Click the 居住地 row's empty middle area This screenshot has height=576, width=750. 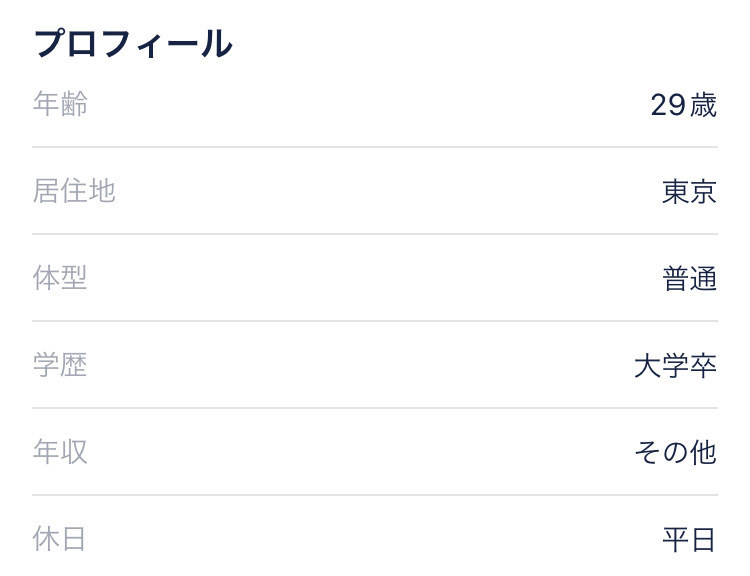388,191
